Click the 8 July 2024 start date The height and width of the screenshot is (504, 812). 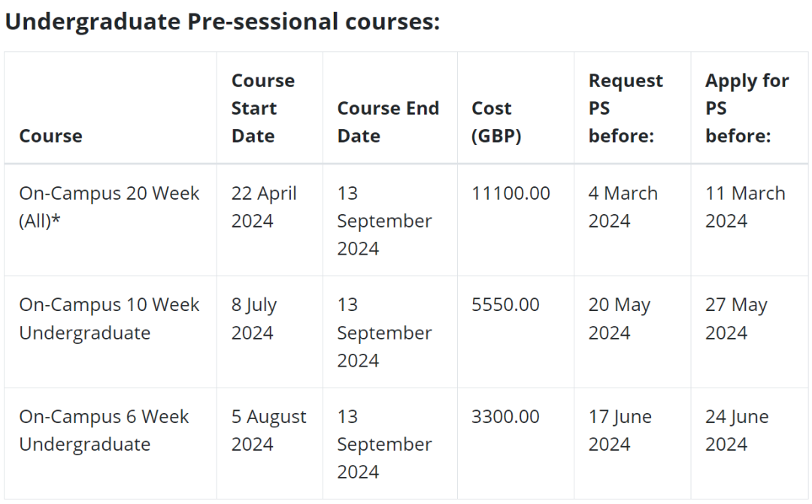tap(254, 318)
